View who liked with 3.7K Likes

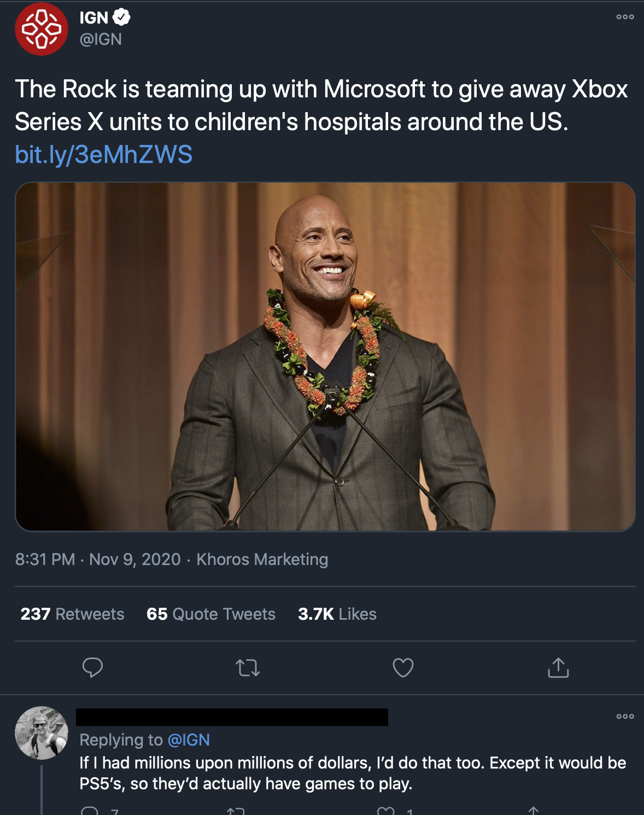coord(336,614)
